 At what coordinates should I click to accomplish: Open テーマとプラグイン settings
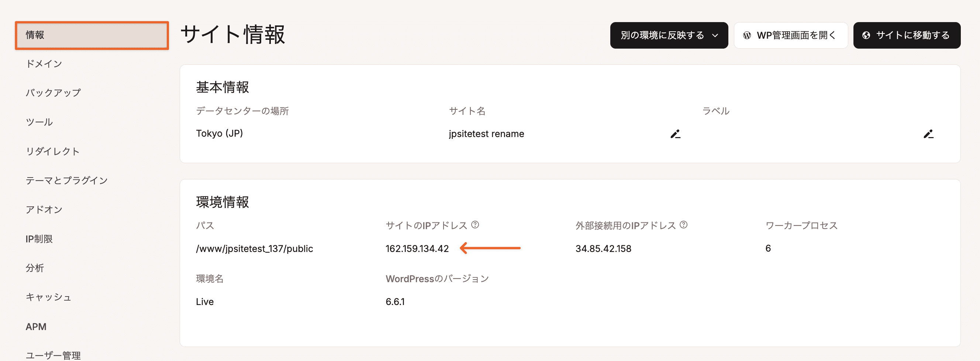(x=66, y=180)
